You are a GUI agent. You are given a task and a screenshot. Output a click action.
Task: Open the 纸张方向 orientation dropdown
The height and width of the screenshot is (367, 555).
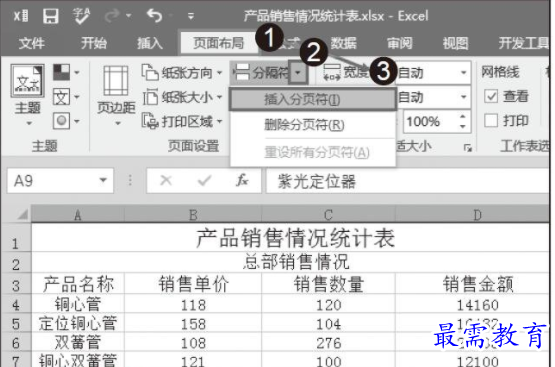pos(182,73)
